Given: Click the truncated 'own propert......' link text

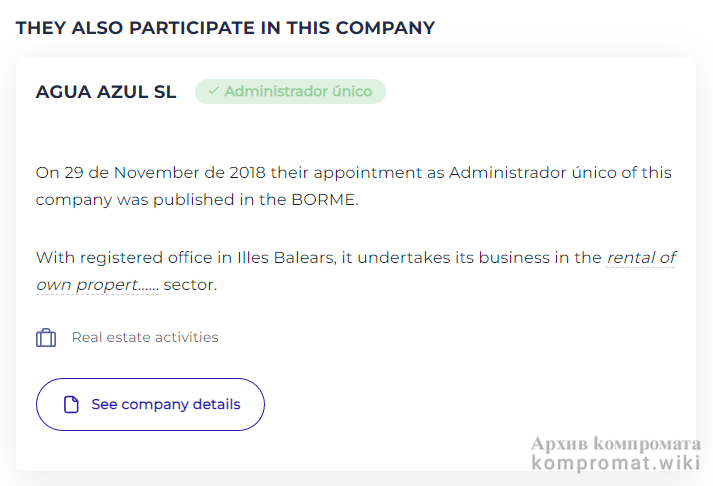Looking at the screenshot, I should click(97, 284).
